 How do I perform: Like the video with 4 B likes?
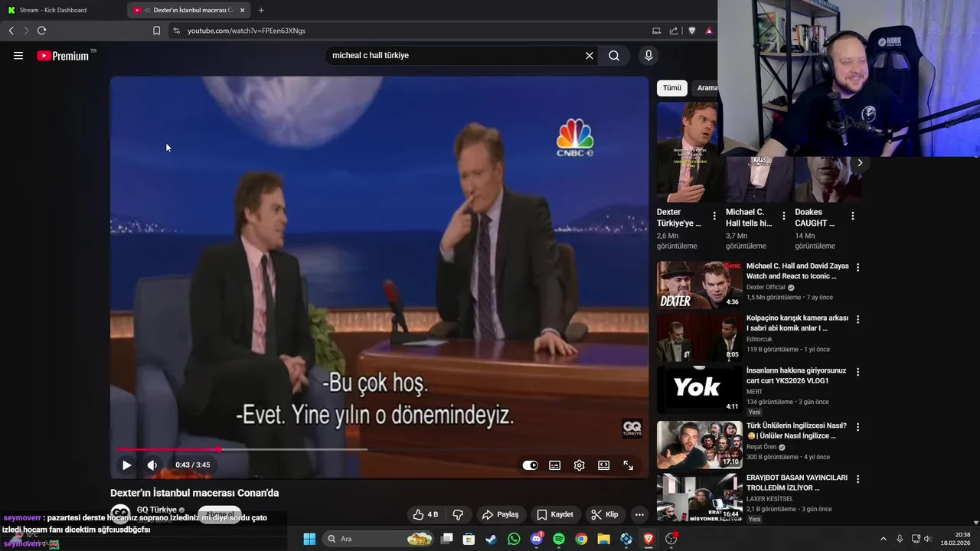coord(426,514)
